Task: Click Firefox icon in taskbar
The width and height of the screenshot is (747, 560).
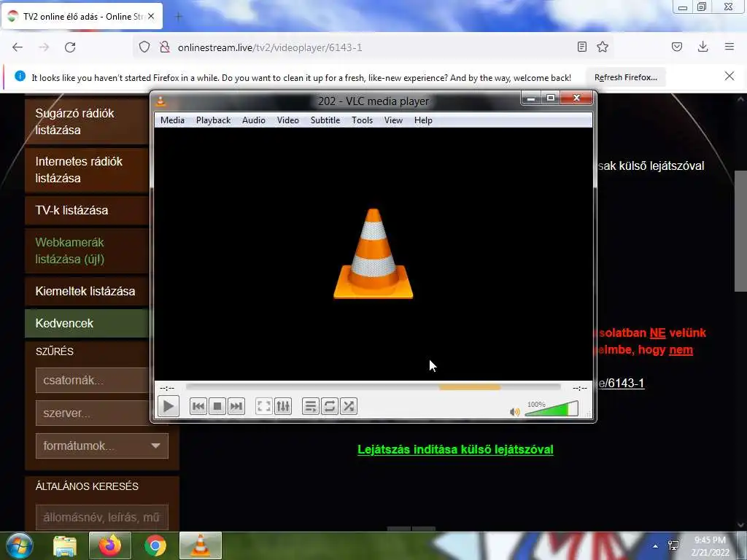Action: [110, 545]
